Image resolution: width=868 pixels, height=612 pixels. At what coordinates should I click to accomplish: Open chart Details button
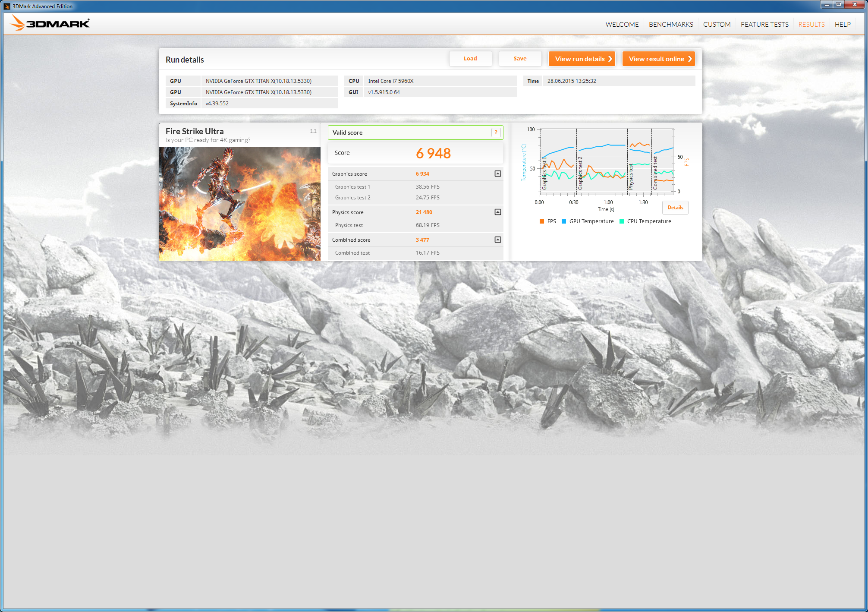point(675,208)
